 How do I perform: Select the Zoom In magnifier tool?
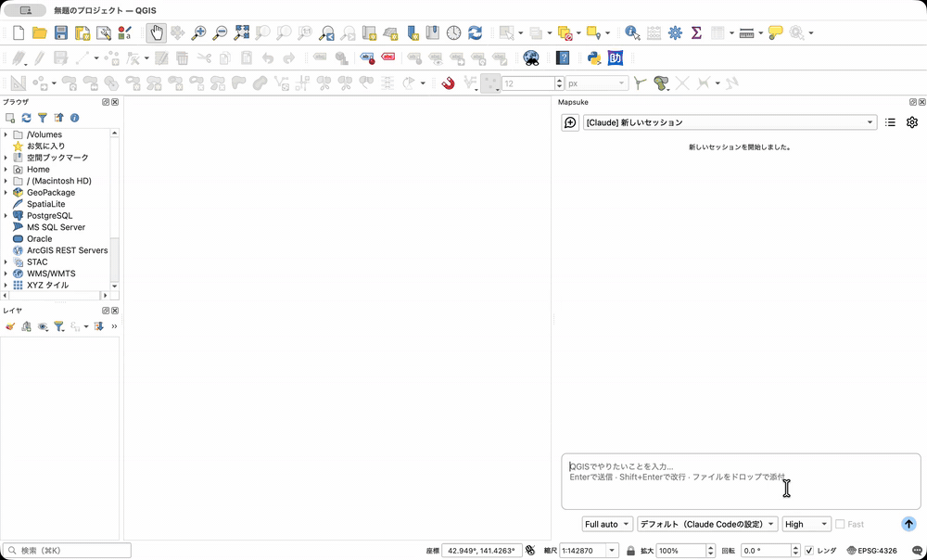[x=198, y=32]
